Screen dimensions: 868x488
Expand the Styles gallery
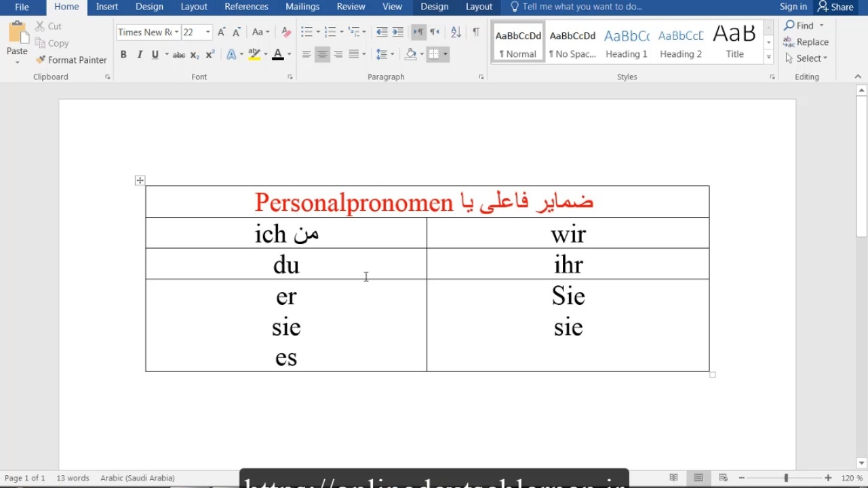[x=768, y=58]
